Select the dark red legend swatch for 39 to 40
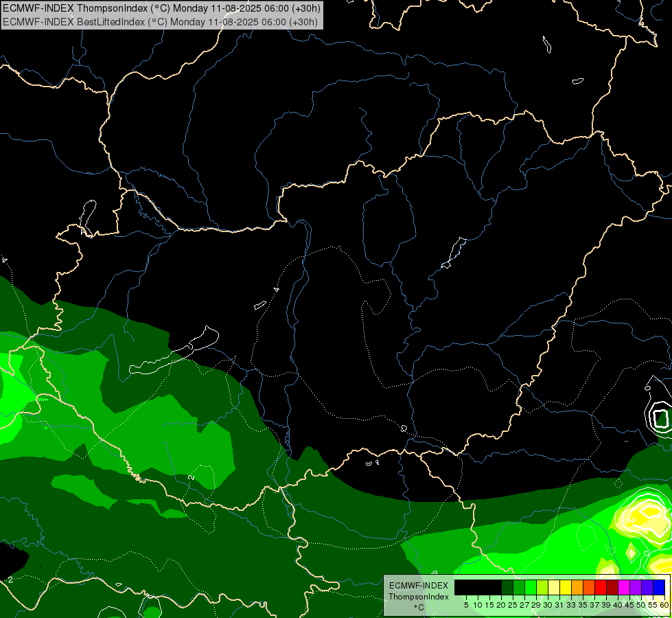Image resolution: width=672 pixels, height=618 pixels. pyautogui.click(x=612, y=587)
